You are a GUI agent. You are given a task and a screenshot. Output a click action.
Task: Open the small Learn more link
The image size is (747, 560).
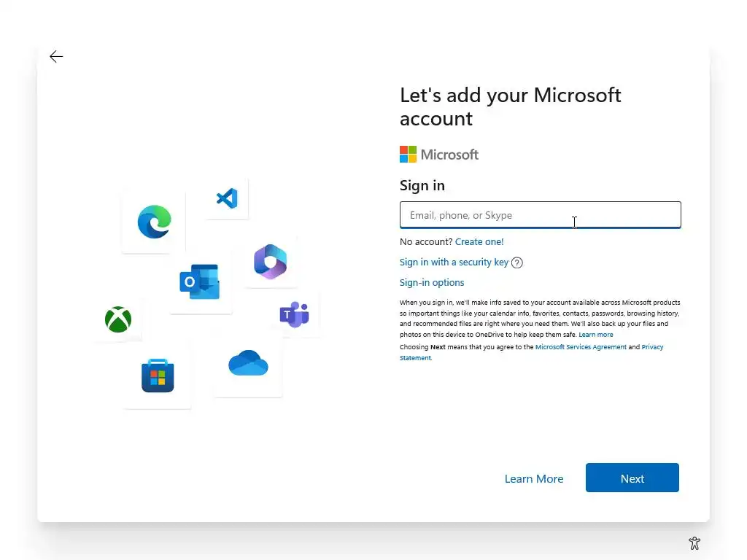[x=596, y=334]
